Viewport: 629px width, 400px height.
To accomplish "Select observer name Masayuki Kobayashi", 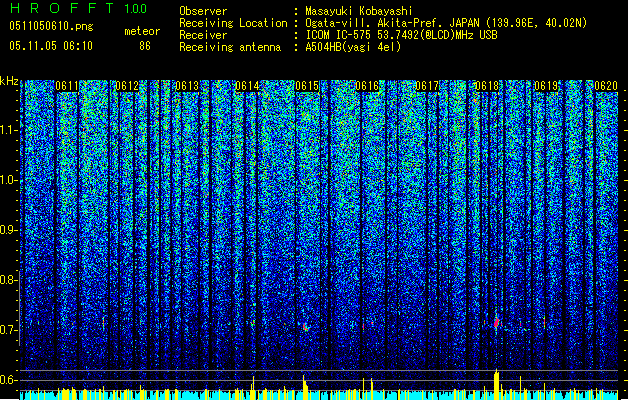I will (359, 11).
